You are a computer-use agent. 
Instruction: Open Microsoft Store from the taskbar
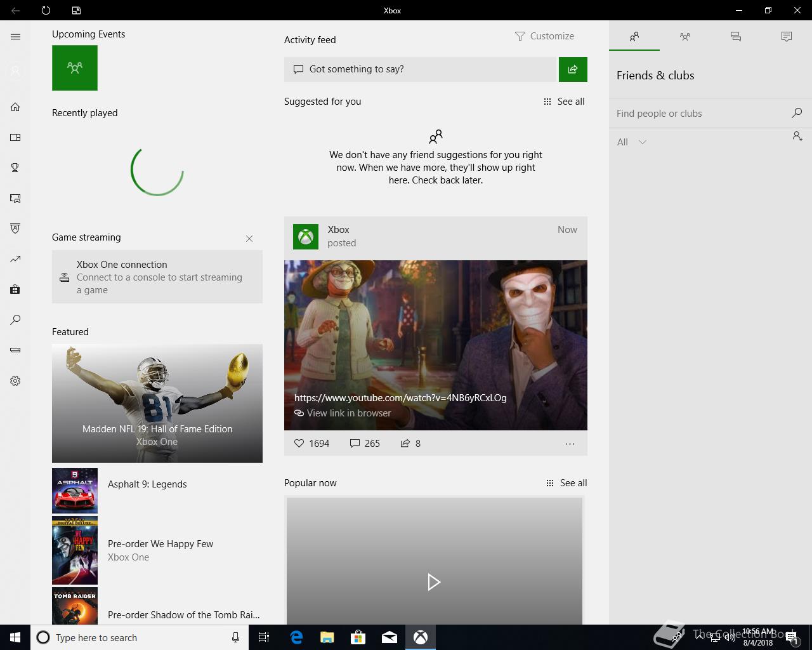point(358,637)
